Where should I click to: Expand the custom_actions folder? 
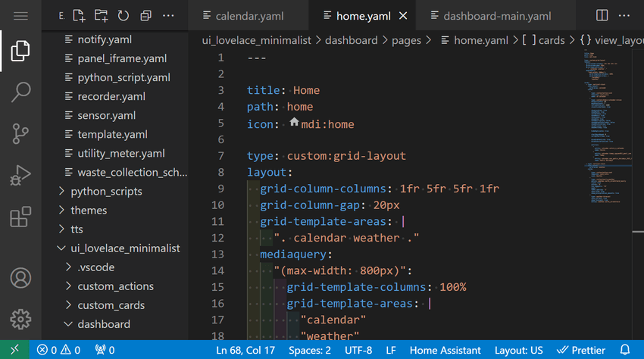[x=115, y=286]
